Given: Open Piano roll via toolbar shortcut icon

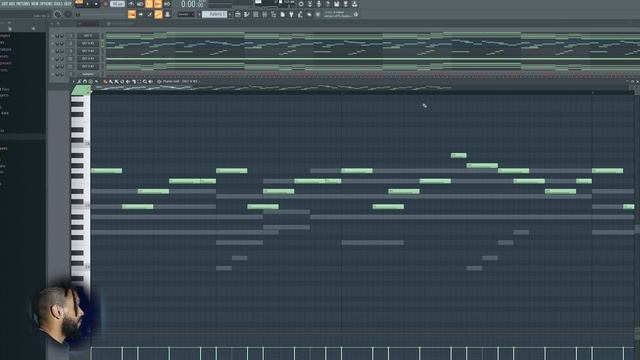Looking at the screenshot, I should pyautogui.click(x=247, y=14).
